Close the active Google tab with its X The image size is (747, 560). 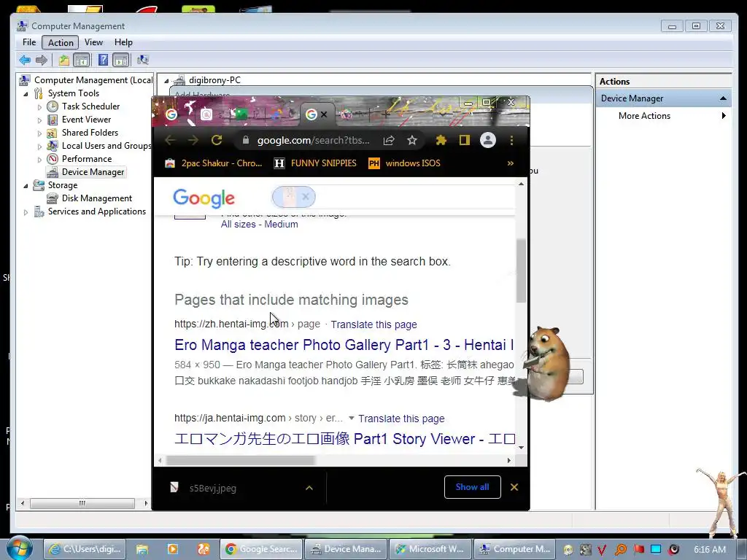click(x=324, y=114)
